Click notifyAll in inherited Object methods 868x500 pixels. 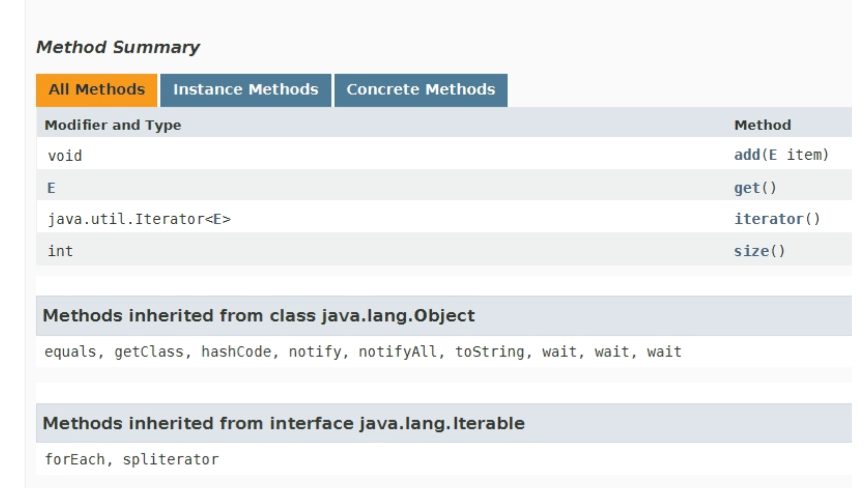[397, 352]
